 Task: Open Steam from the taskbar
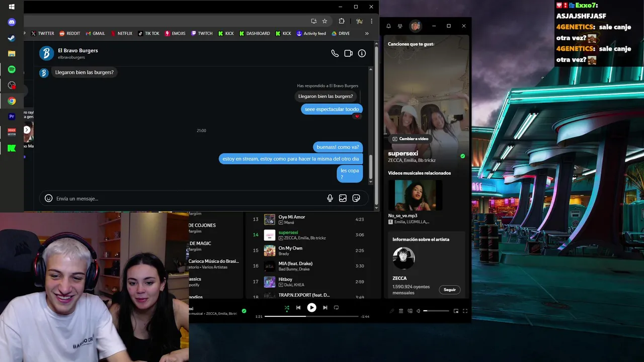coord(12,38)
